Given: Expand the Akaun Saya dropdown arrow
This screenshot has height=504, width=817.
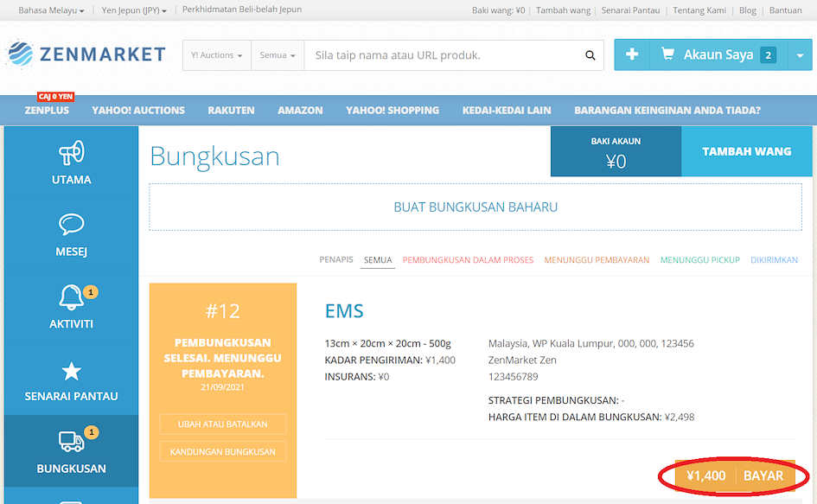Looking at the screenshot, I should tap(800, 54).
